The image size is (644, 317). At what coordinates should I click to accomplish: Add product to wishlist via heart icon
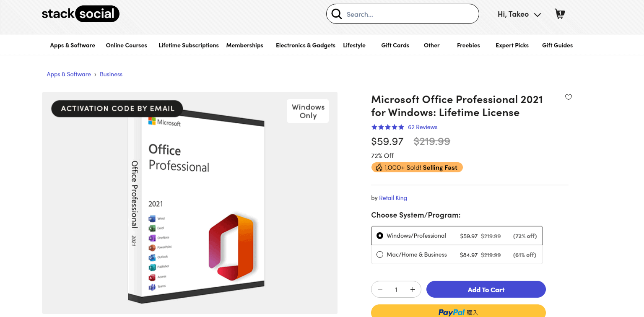[x=568, y=97]
